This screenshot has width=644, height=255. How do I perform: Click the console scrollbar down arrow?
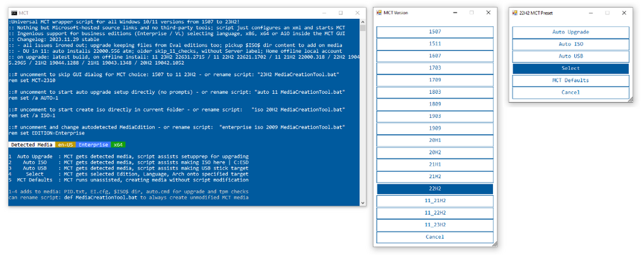point(363,203)
